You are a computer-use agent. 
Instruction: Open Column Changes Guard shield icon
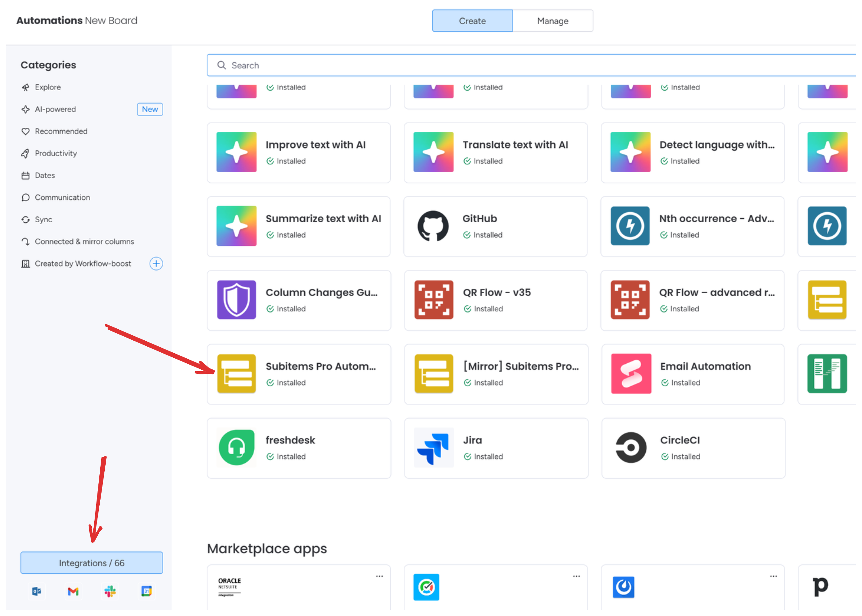point(236,300)
